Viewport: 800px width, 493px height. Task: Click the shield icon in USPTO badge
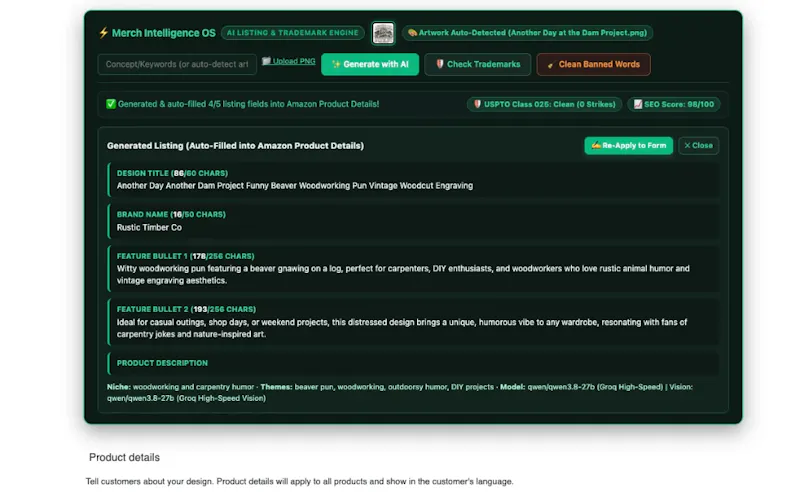(478, 104)
